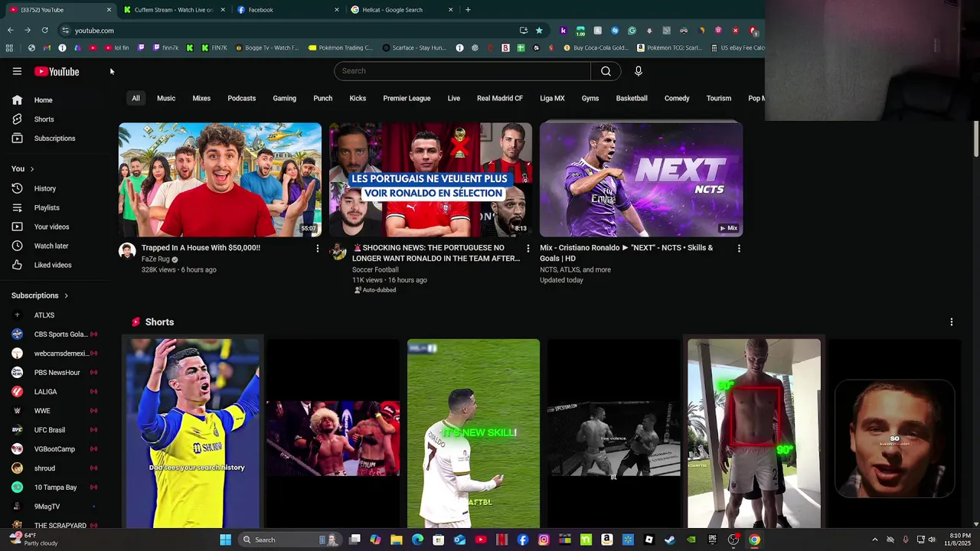Switch to the Facebook browser tab
This screenshot has width=980, height=551.
point(288,10)
